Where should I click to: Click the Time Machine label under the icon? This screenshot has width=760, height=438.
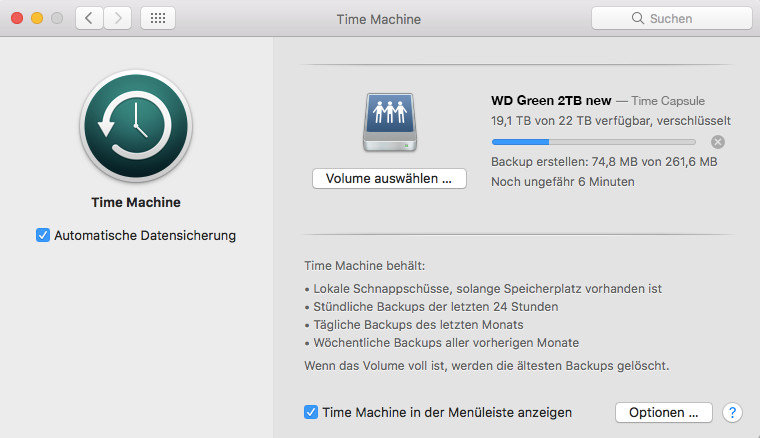pyautogui.click(x=136, y=203)
